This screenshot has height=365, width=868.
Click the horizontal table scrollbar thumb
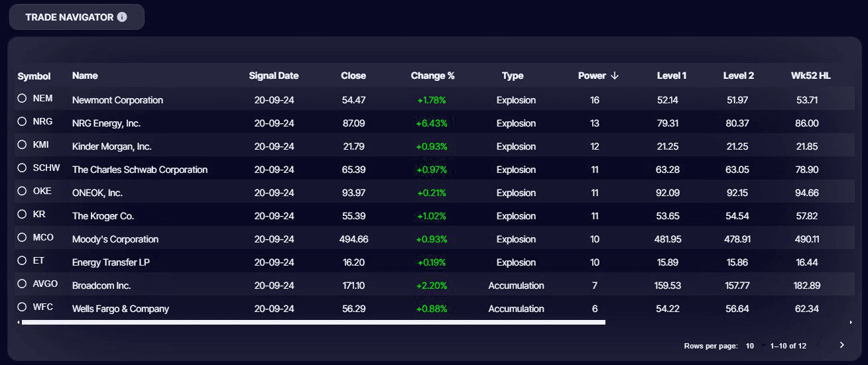(x=314, y=323)
